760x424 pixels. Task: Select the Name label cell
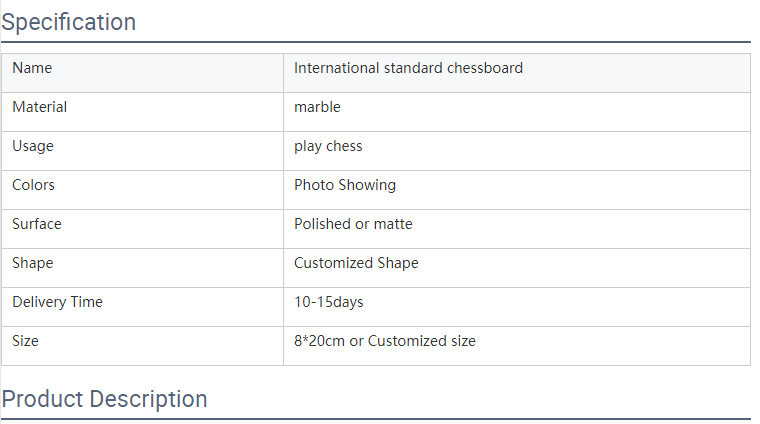pyautogui.click(x=142, y=73)
